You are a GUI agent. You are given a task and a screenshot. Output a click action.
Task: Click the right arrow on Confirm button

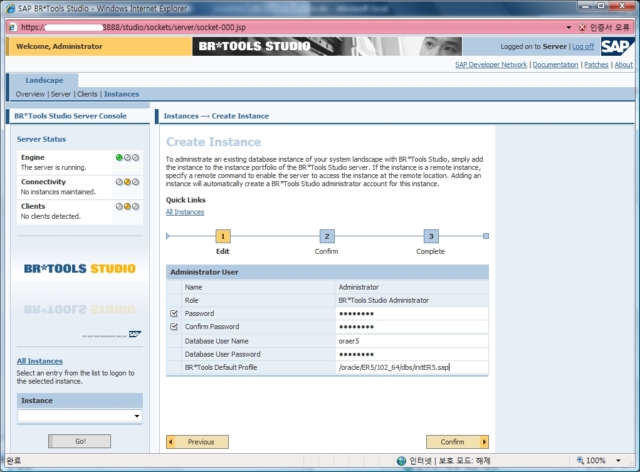484,442
